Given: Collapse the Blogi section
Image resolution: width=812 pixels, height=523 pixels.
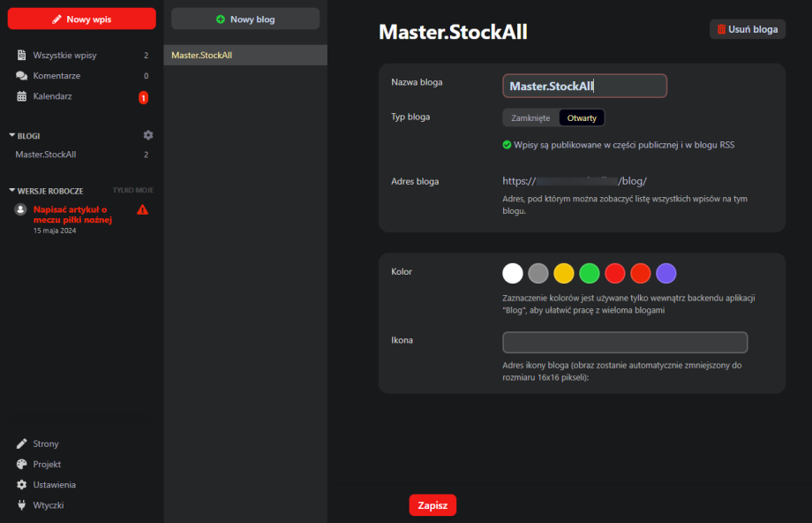Looking at the screenshot, I should pos(12,136).
